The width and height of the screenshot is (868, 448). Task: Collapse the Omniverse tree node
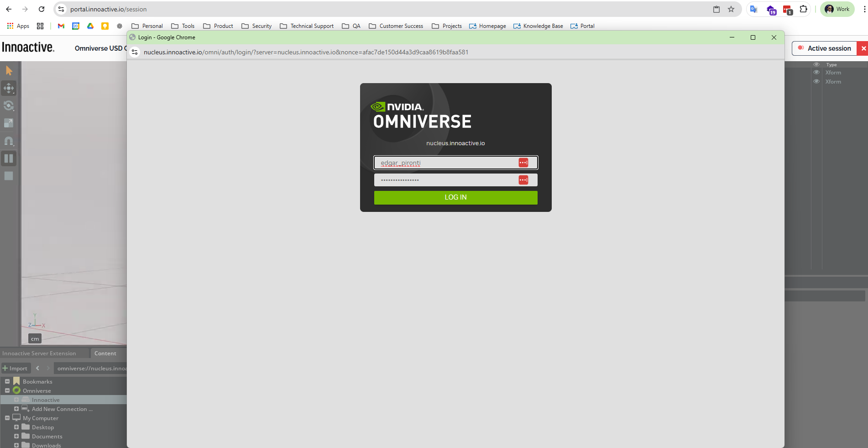tap(7, 390)
